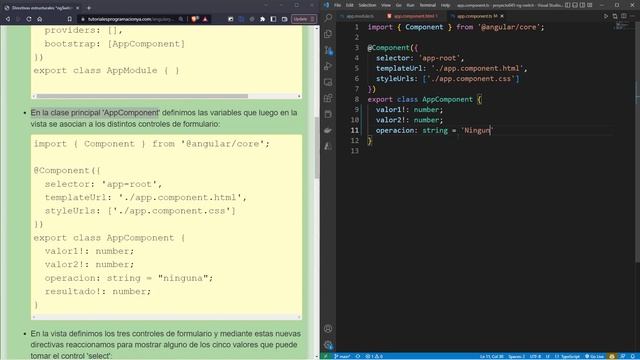
Task: Open a new browser tab
Action: 89,8
